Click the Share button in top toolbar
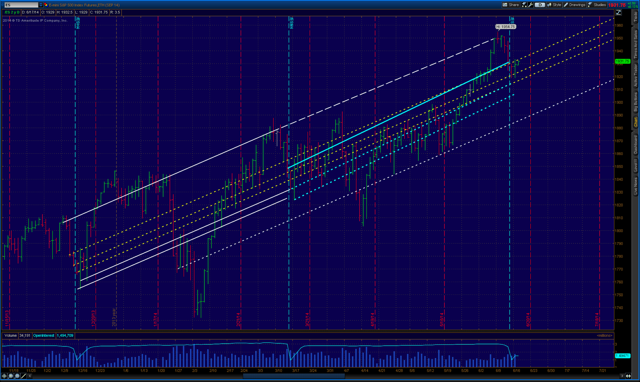640x382 pixels. pos(511,5)
